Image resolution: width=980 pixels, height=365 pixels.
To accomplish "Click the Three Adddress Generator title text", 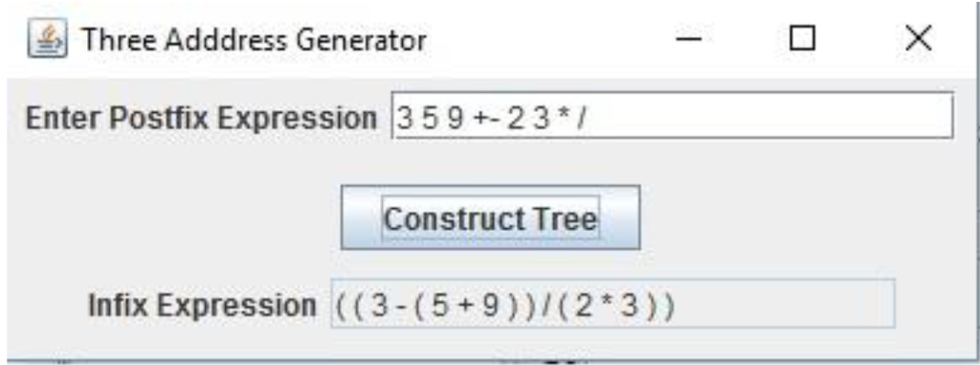I will click(x=255, y=41).
